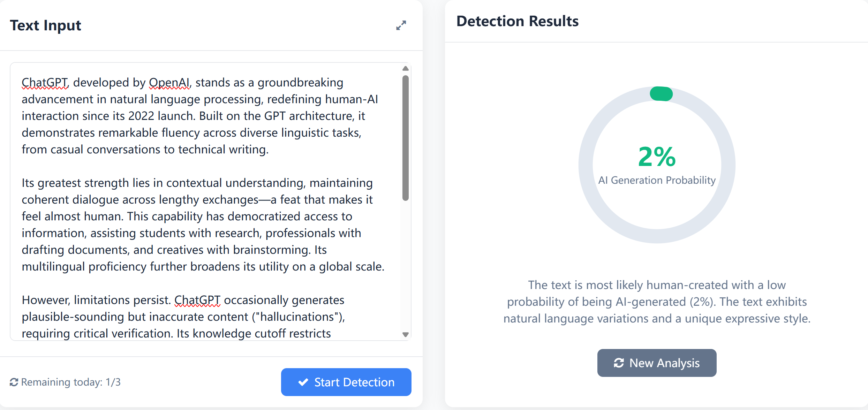Expand the Text Input panel to fullscreen
This screenshot has width=868, height=410.
click(401, 25)
